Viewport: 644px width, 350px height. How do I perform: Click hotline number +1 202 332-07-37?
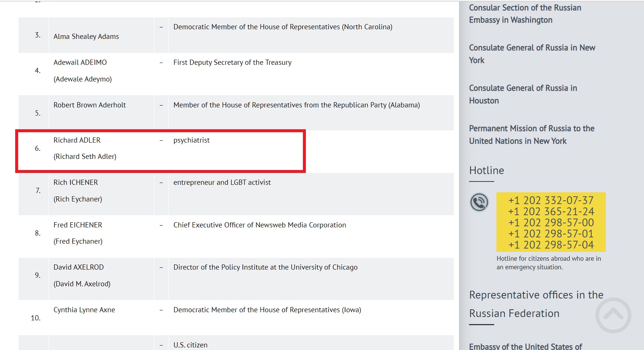click(551, 200)
